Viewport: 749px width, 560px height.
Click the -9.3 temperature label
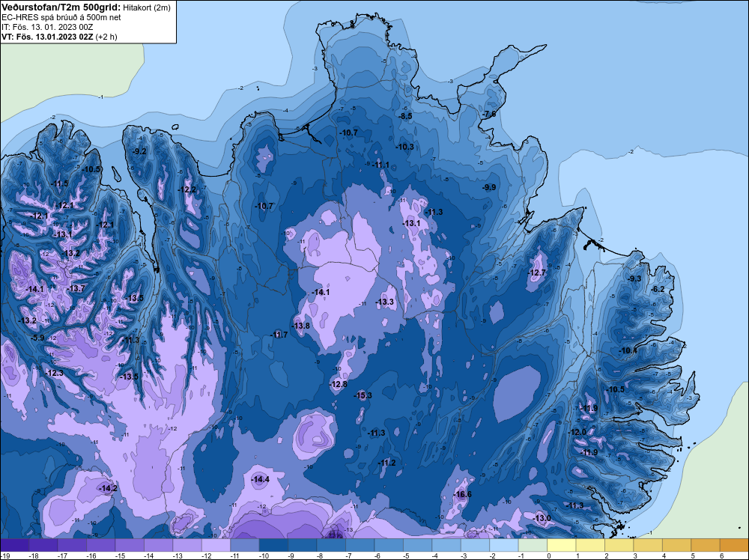click(634, 279)
